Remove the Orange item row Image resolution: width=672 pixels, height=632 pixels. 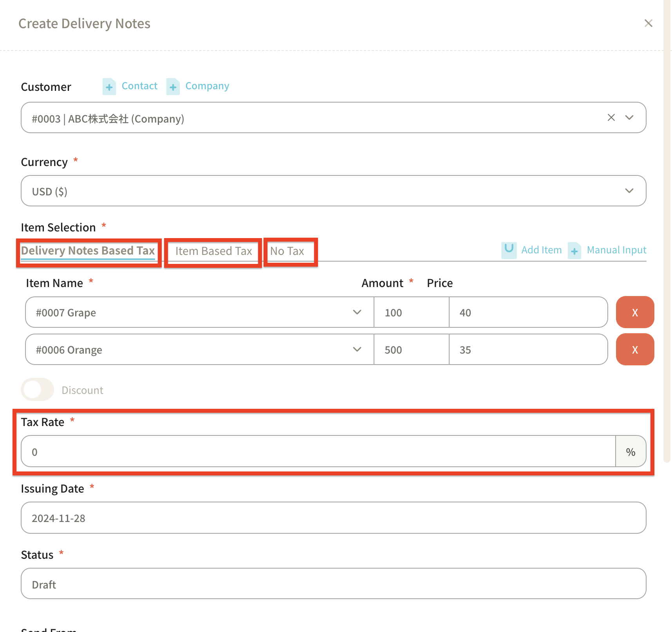click(634, 349)
